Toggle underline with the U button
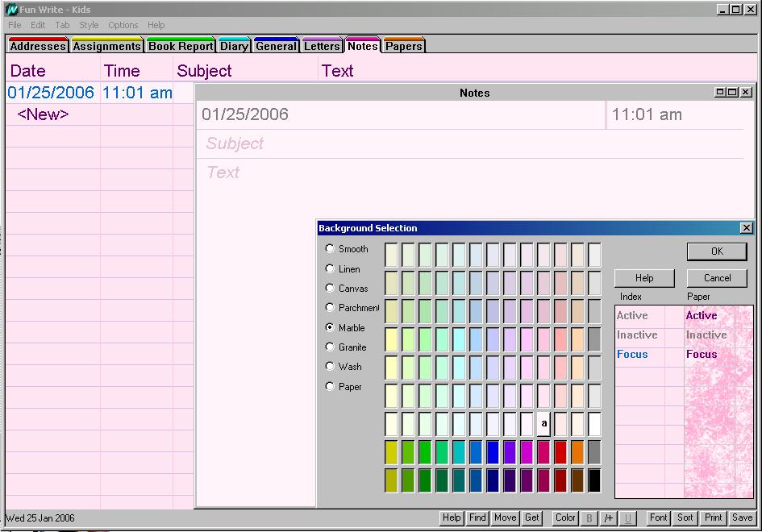 pyautogui.click(x=627, y=518)
